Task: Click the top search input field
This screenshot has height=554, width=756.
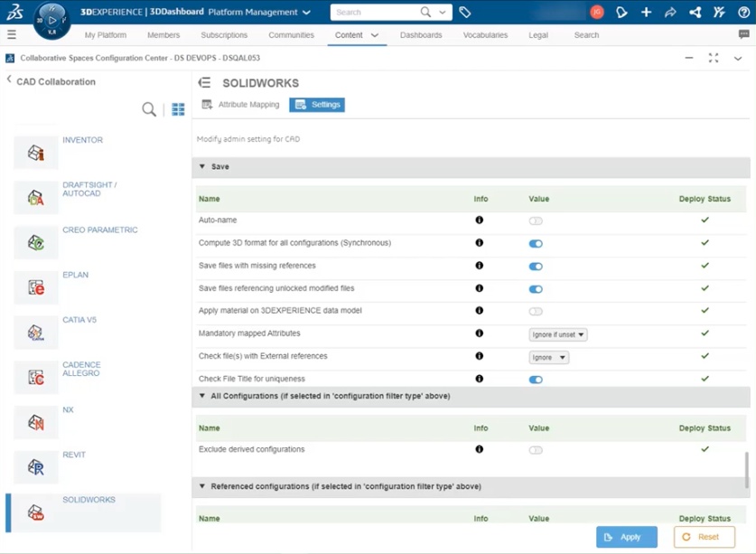Action: click(x=374, y=13)
